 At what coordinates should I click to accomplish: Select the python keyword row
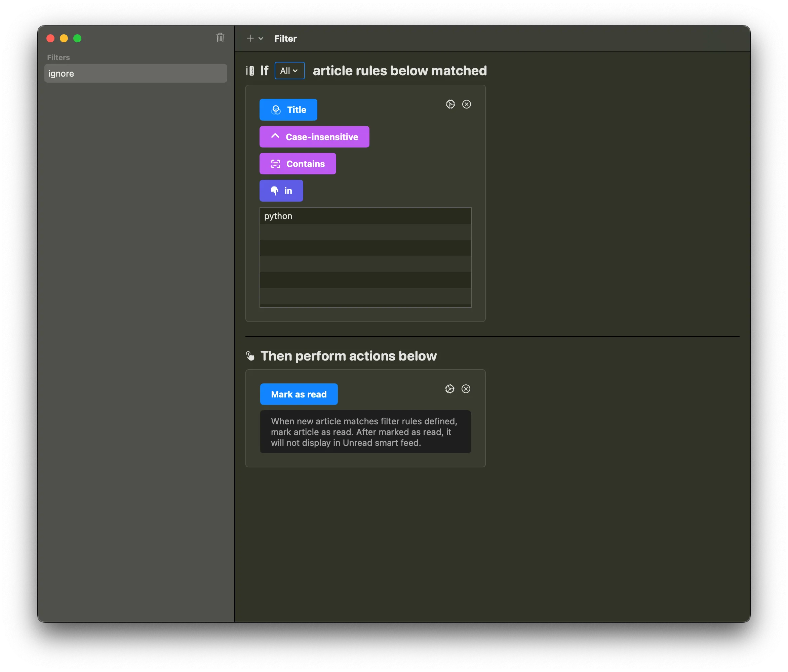tap(365, 216)
